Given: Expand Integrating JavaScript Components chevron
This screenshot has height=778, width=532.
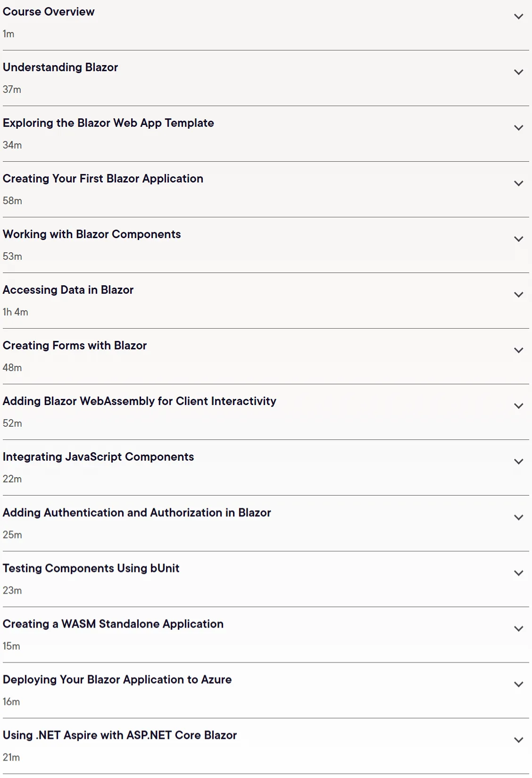Looking at the screenshot, I should coord(518,462).
